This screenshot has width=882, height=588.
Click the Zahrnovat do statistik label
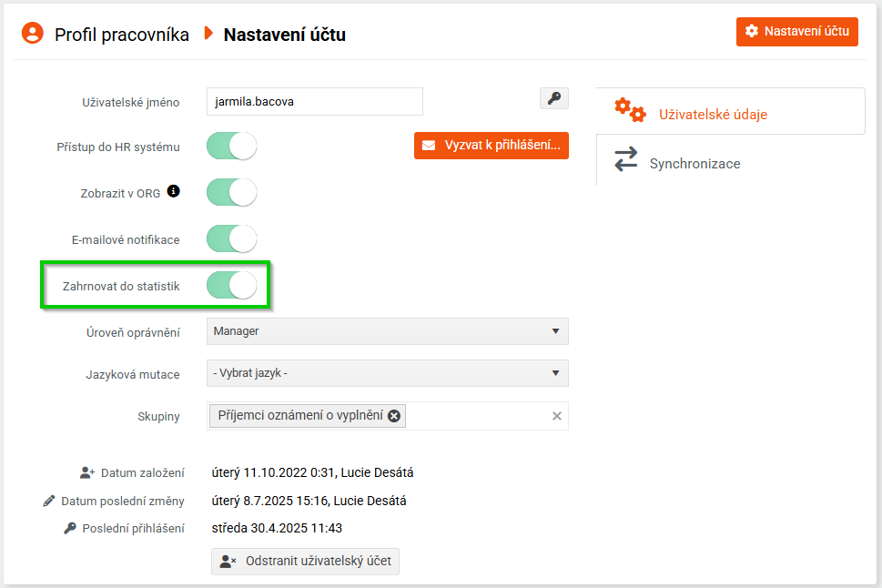pos(121,287)
